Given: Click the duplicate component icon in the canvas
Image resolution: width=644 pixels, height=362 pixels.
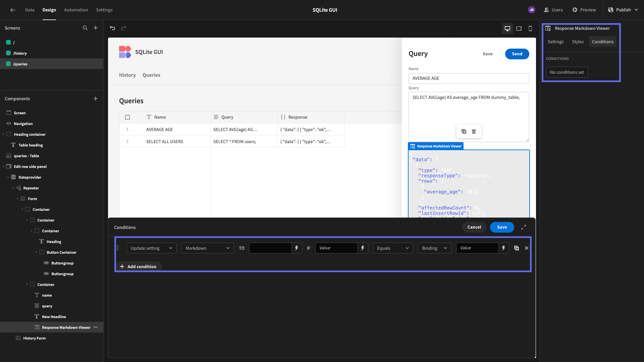Looking at the screenshot, I should click(464, 131).
